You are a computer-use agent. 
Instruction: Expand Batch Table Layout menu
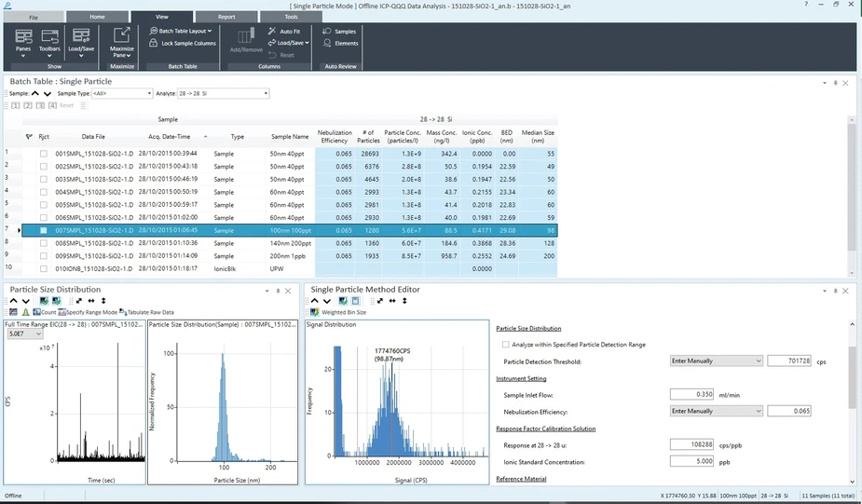(181, 32)
